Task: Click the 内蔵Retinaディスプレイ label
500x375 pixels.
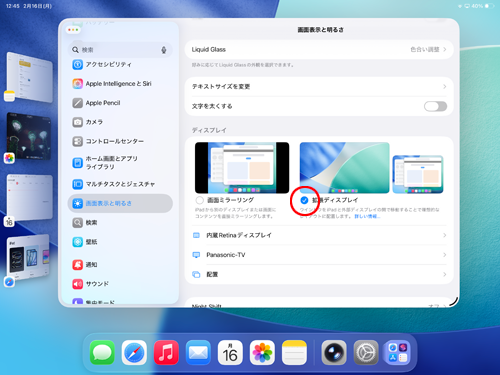Action: (239, 235)
